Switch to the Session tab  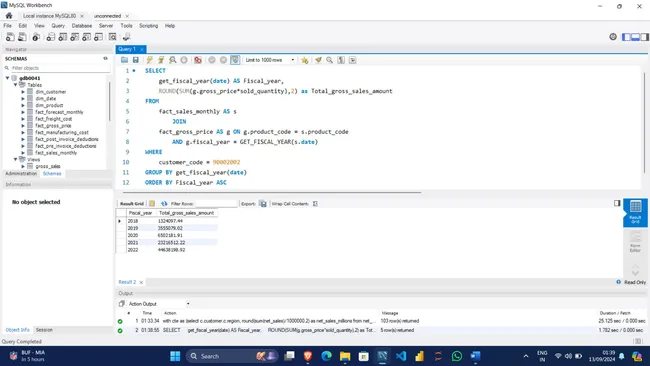[44, 330]
